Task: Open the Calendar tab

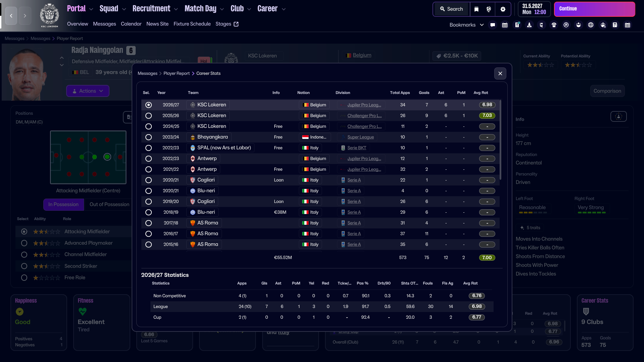Action: pyautogui.click(x=131, y=24)
